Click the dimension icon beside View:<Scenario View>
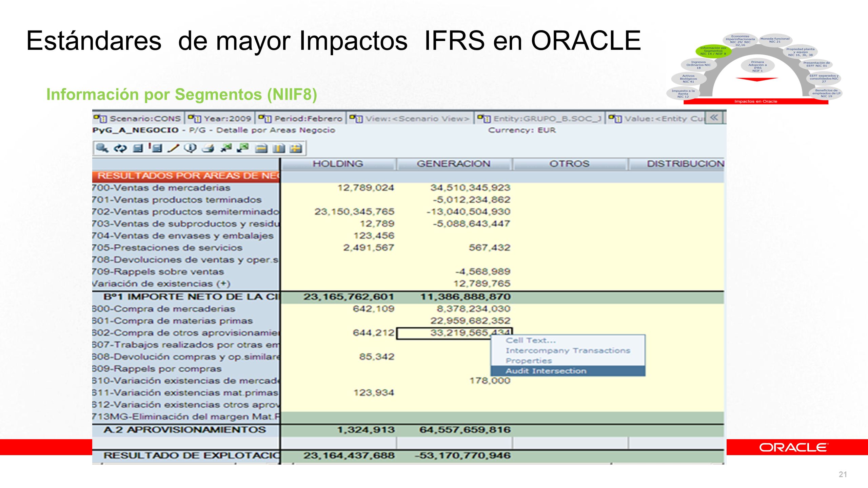 coord(356,118)
